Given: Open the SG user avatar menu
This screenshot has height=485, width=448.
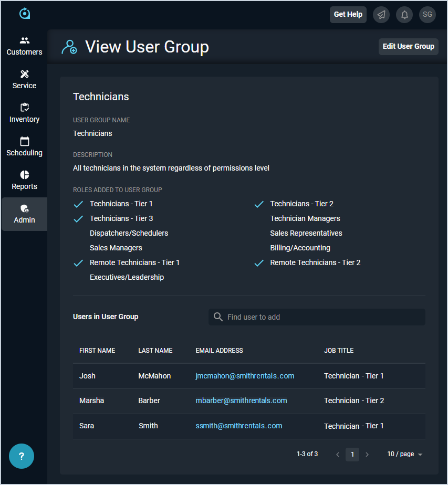Looking at the screenshot, I should [x=428, y=15].
